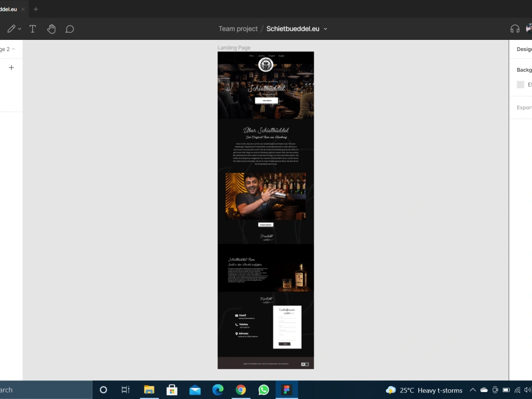Open the Wi-Fi network tray icon
This screenshot has height=399, width=532.
518,390
